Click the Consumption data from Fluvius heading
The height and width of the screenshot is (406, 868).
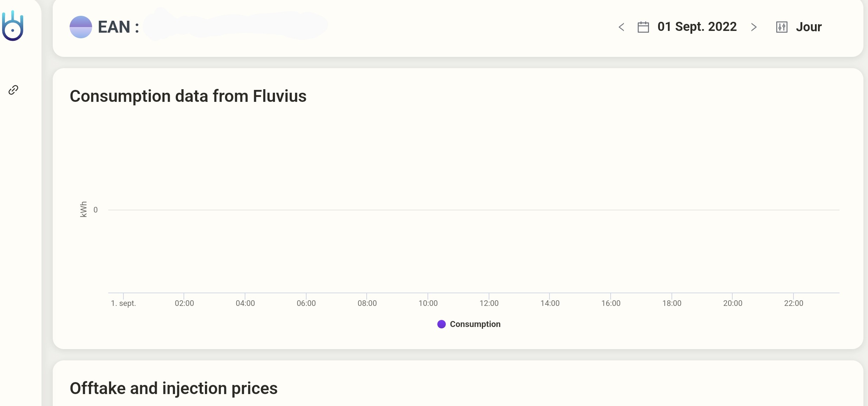point(188,96)
